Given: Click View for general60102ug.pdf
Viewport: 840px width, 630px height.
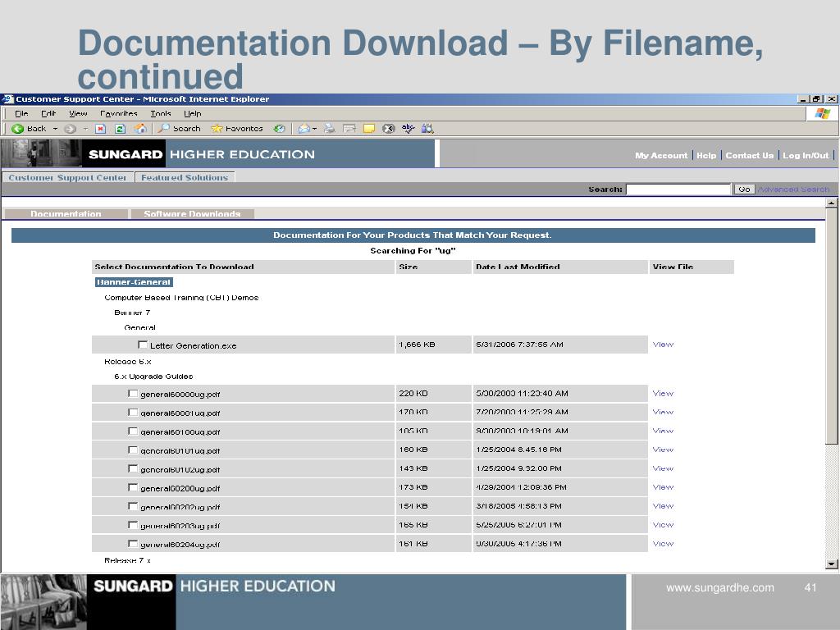Looking at the screenshot, I should point(663,468).
